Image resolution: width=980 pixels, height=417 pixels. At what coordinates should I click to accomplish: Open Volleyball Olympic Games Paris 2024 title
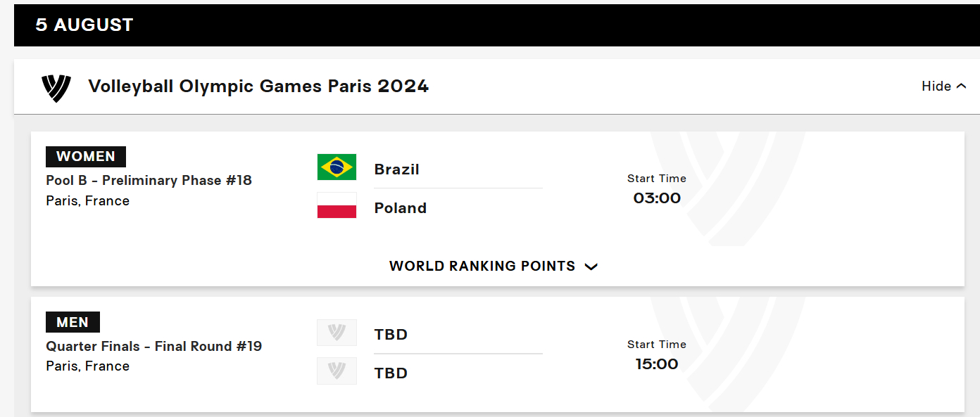pyautogui.click(x=258, y=86)
